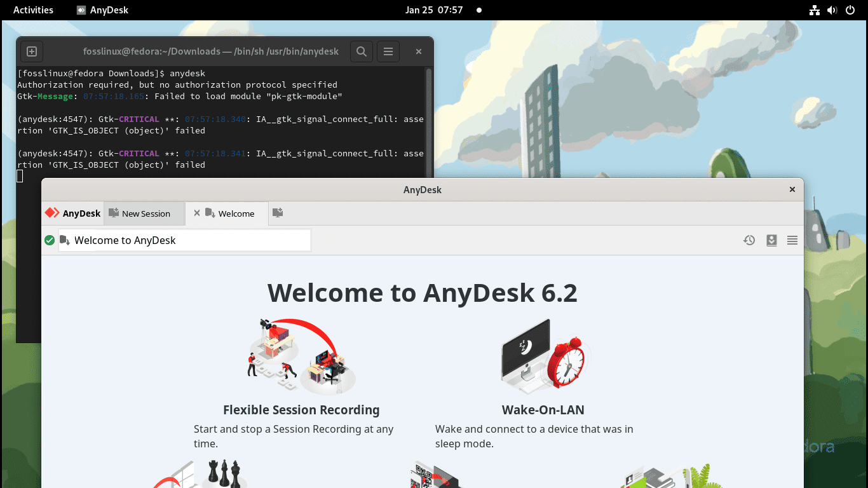Open the calendar via the clock
Image resolution: width=868 pixels, height=488 pixels.
(x=434, y=10)
